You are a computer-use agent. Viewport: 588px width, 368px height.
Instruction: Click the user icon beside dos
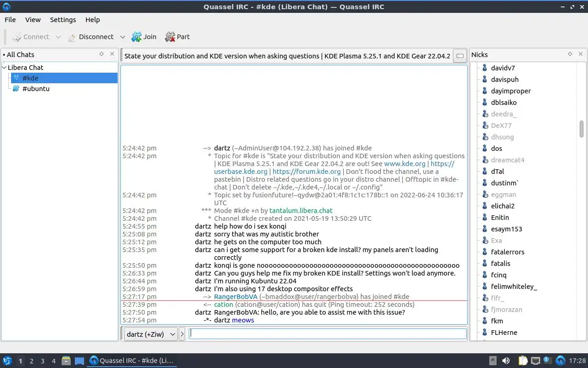484,149
